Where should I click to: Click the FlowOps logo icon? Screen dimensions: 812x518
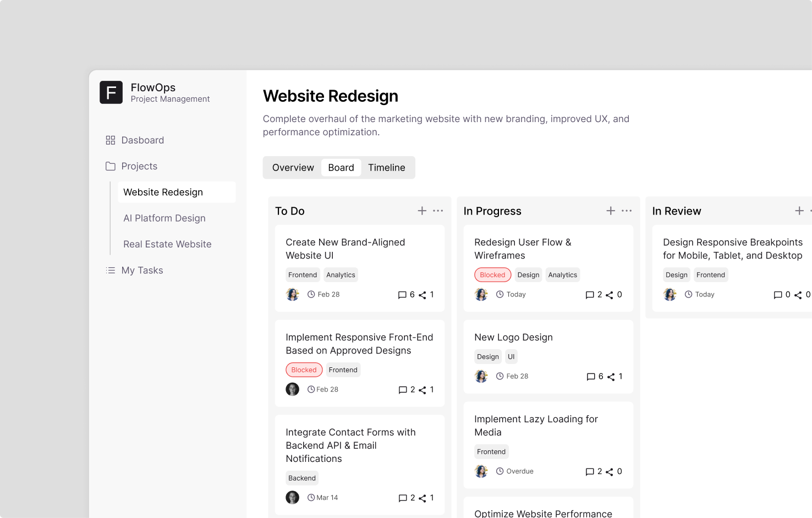(x=111, y=92)
